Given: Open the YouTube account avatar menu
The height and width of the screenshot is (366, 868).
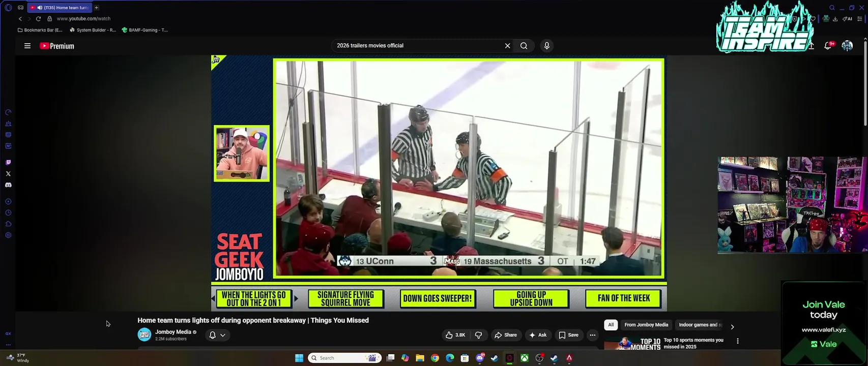Looking at the screenshot, I should (847, 46).
